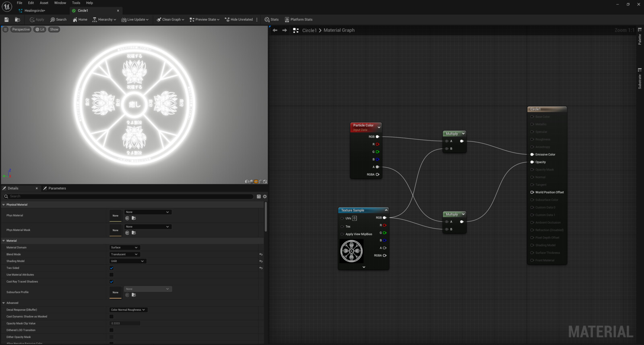Browse to asset in Content Browser from toolbar
The width and height of the screenshot is (644, 345).
pos(17,19)
